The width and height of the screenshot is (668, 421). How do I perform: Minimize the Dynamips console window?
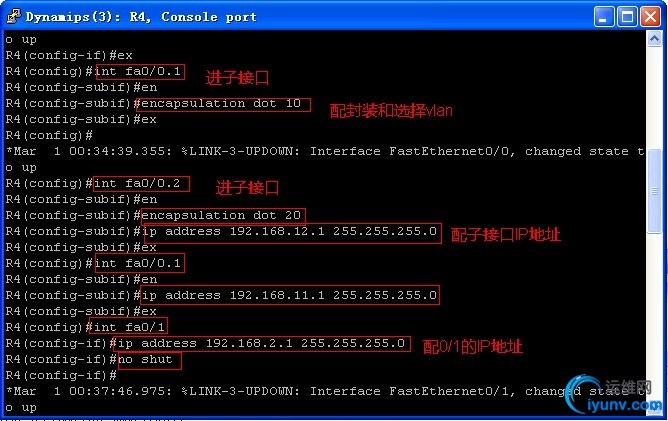(x=604, y=16)
